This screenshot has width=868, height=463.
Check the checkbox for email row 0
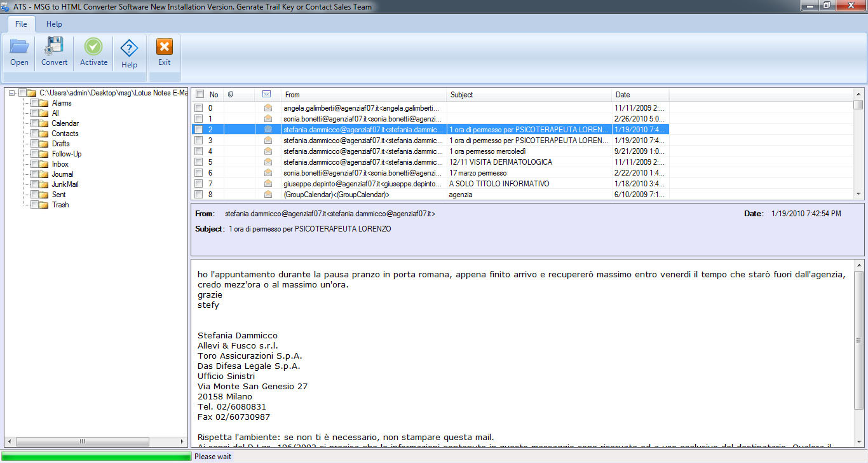(199, 108)
